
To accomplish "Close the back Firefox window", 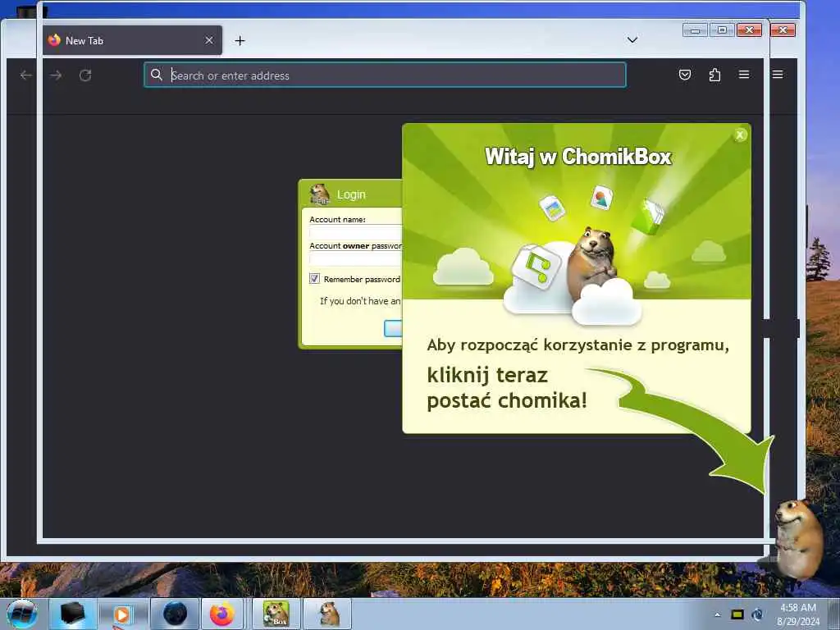I will (783, 30).
